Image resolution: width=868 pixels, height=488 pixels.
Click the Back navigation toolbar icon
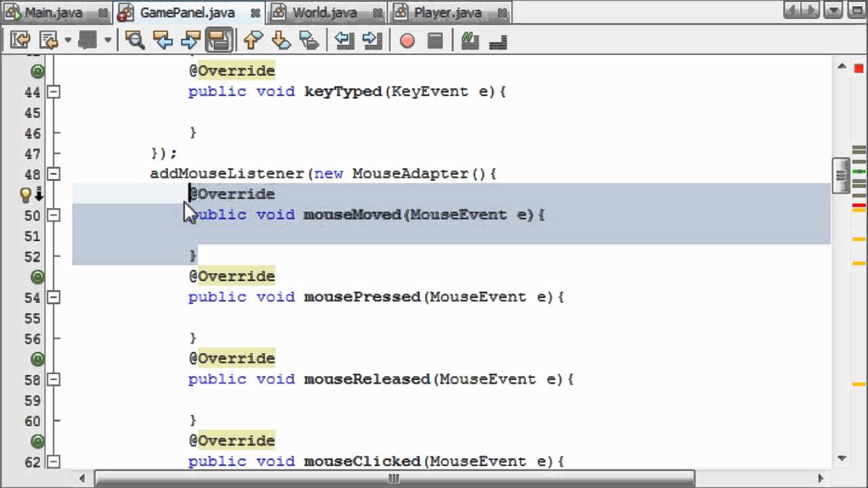click(x=50, y=41)
